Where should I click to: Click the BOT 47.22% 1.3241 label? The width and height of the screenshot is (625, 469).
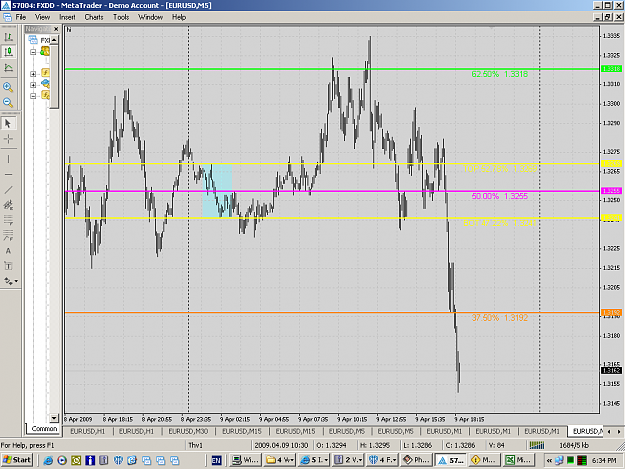tap(500, 223)
